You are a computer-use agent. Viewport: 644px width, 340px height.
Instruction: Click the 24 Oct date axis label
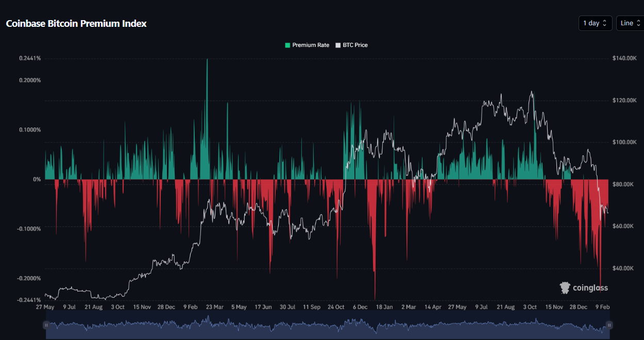point(336,307)
